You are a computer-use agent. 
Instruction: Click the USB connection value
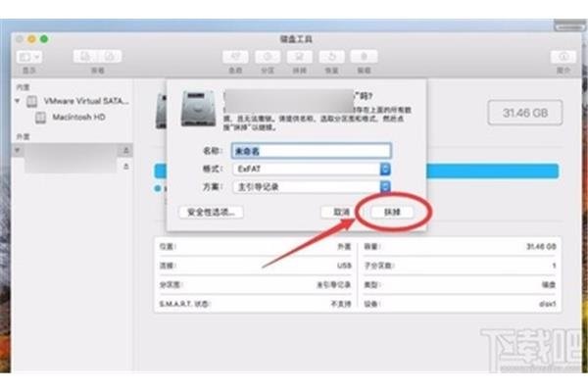[x=344, y=266]
